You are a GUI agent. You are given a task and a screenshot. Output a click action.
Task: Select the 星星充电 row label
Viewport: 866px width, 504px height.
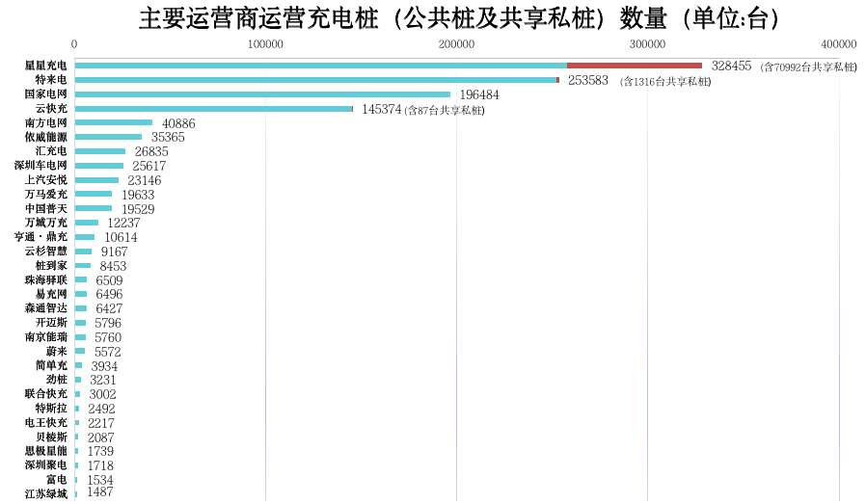pos(46,66)
